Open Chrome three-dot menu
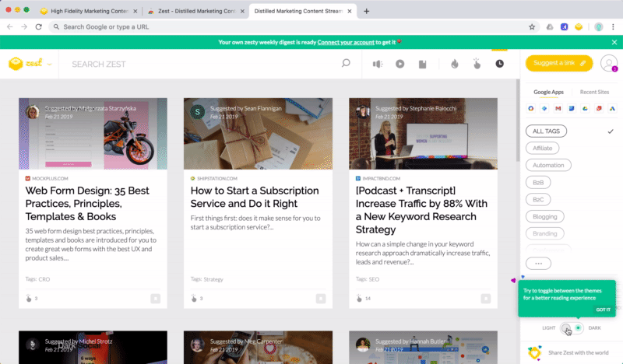Viewport: 623px width, 364px height. tap(613, 27)
